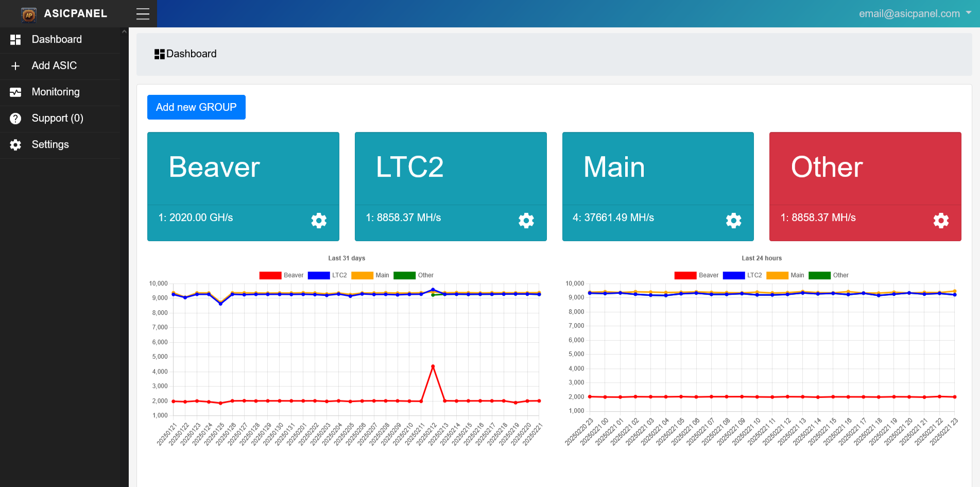Toggle the sidebar with the hamburger menu
The image size is (980, 487).
143,14
